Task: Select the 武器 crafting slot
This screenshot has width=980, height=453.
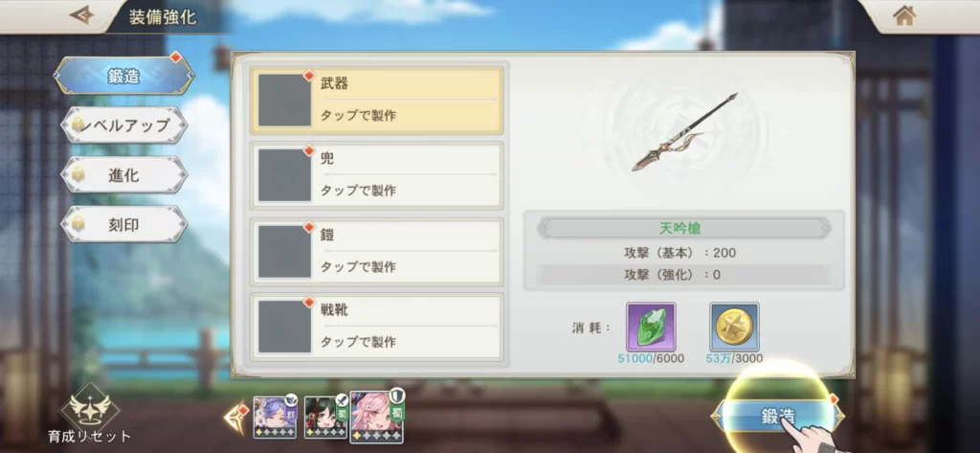Action: click(x=377, y=101)
